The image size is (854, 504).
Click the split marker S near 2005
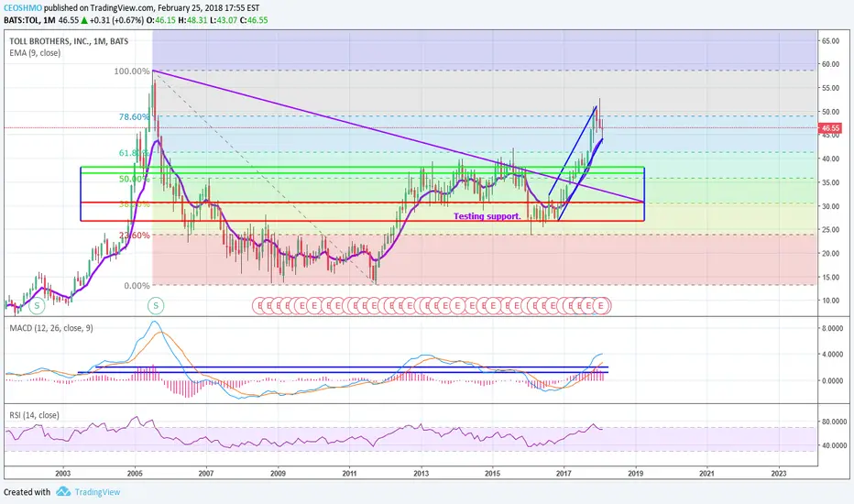pos(156,306)
